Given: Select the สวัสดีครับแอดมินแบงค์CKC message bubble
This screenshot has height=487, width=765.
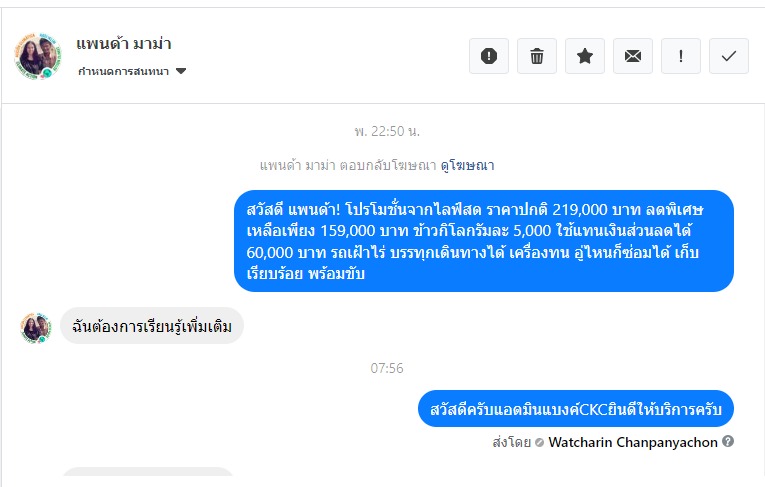Looking at the screenshot, I should click(x=576, y=408).
